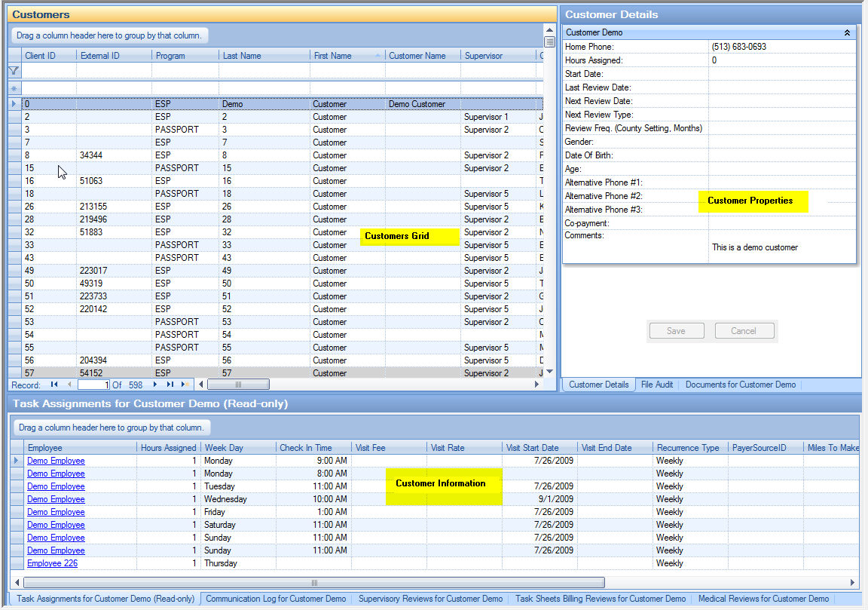868x610 pixels.
Task: Open Demo Employee link in Tuesday row
Action: point(56,486)
